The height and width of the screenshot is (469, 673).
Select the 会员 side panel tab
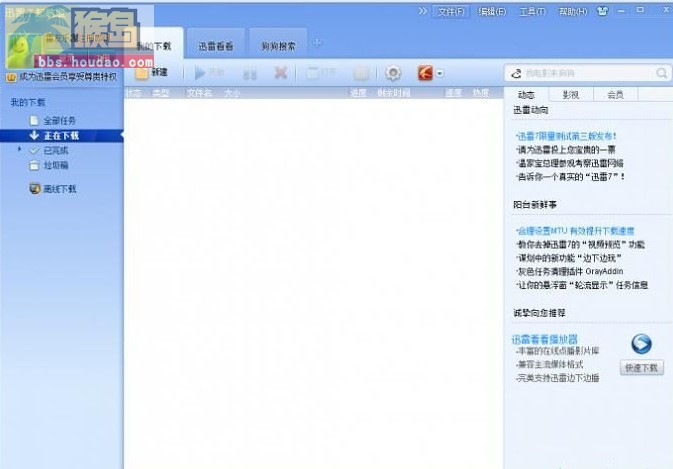[x=615, y=95]
